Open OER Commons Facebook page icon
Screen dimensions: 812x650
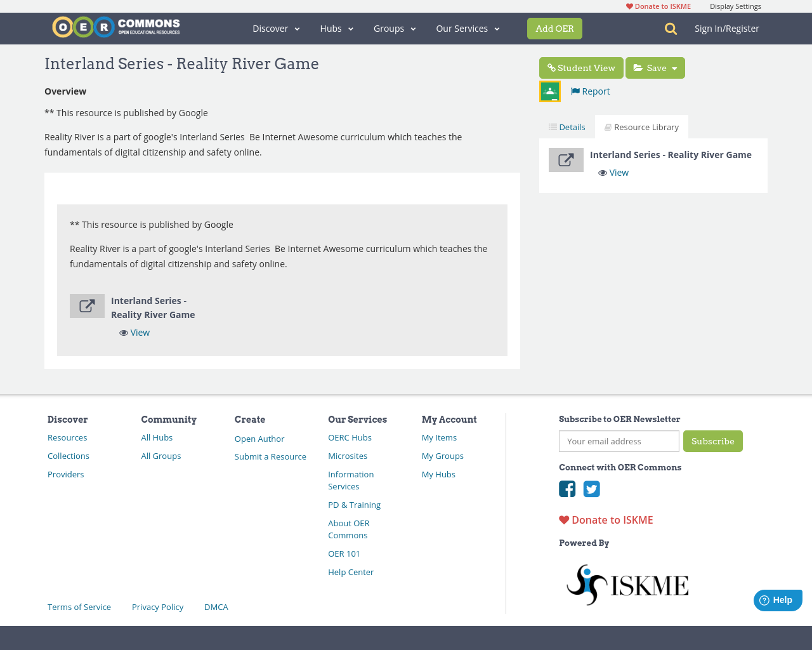(567, 489)
